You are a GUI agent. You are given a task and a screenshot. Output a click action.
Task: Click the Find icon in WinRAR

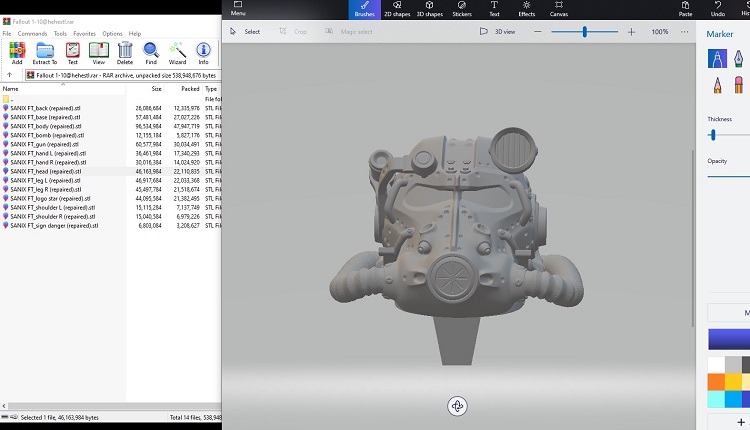click(x=151, y=52)
